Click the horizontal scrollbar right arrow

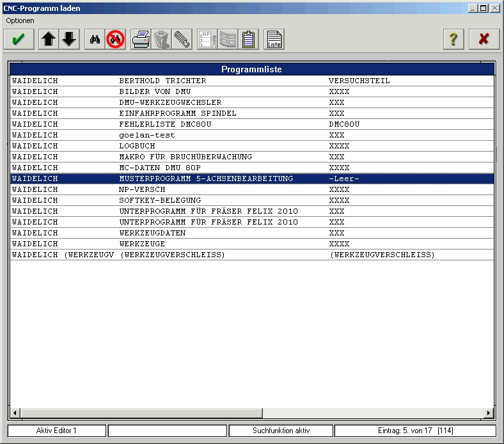pyautogui.click(x=489, y=413)
